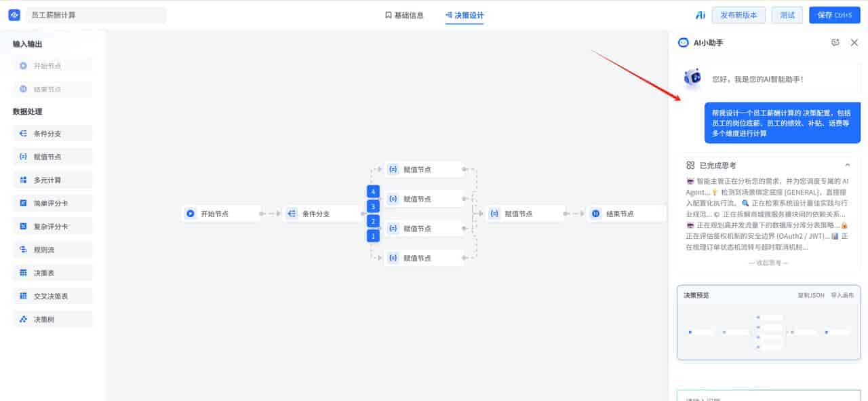Click the grid icon beside 已完成思考
The image size is (868, 401).
690,165
